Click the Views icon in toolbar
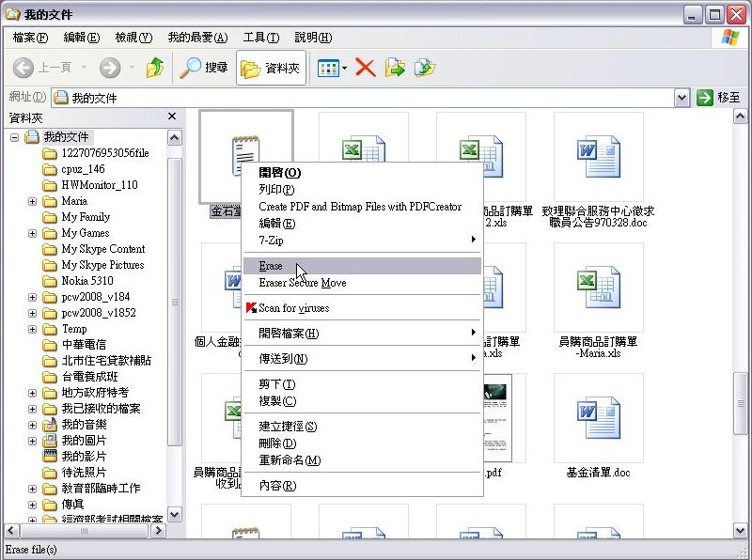The width and height of the screenshot is (752, 560). click(x=328, y=69)
